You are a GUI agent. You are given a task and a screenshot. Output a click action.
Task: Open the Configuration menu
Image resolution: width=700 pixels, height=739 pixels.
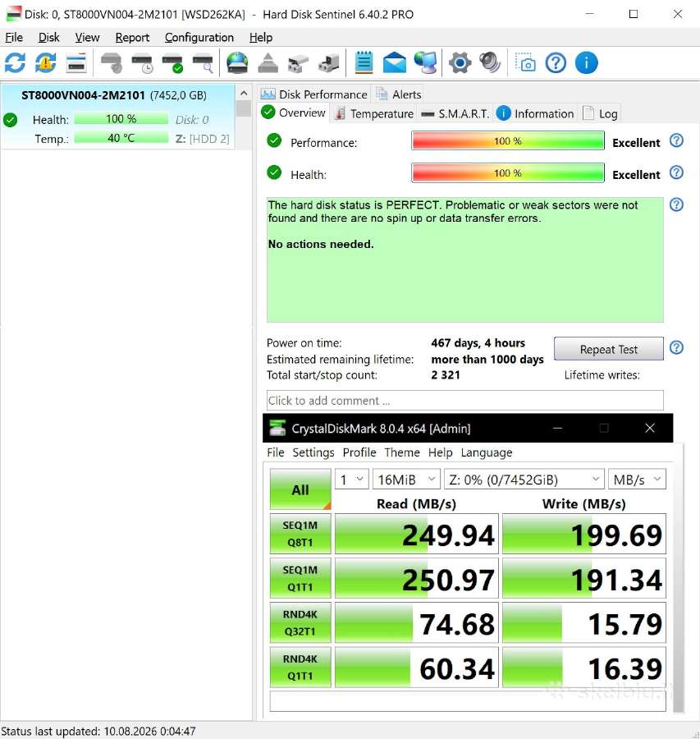[199, 37]
